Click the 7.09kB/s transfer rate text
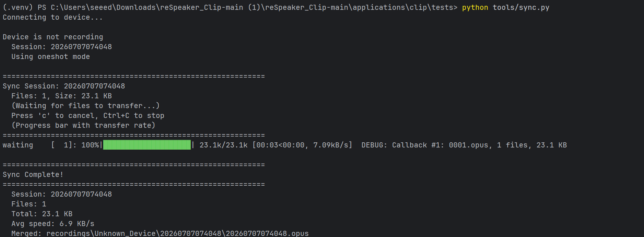 tap(331, 145)
